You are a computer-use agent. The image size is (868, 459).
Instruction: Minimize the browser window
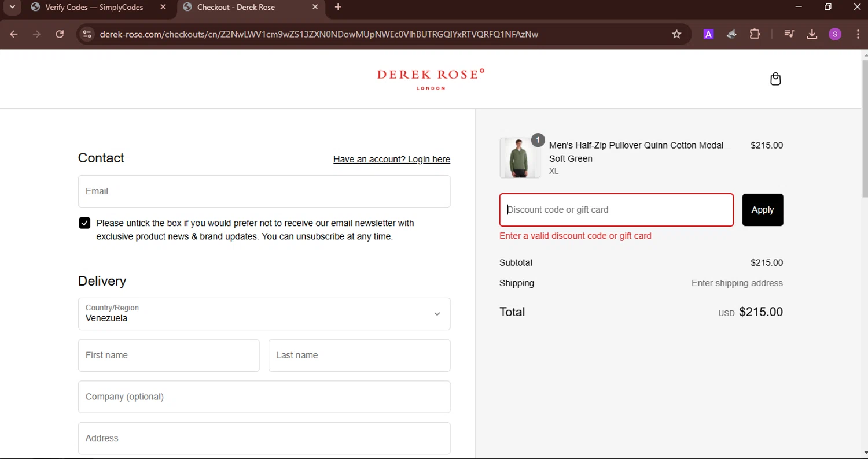pos(799,7)
